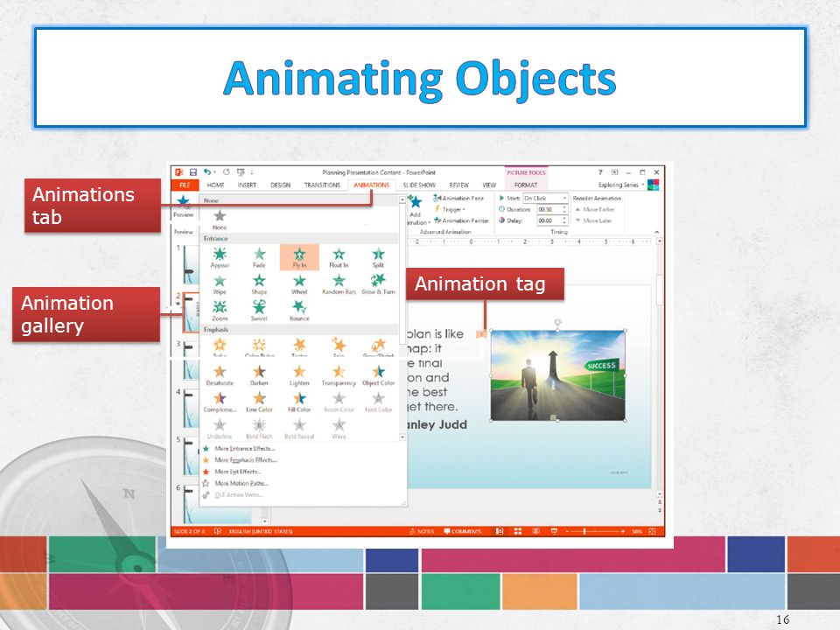Open More Motion Paths menu entry
This screenshot has width=840, height=630.
[x=235, y=483]
